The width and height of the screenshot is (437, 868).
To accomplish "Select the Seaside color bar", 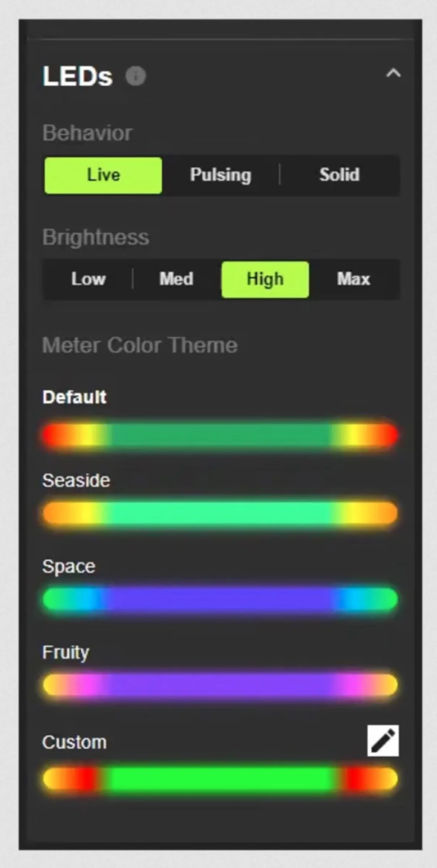I will (x=220, y=513).
